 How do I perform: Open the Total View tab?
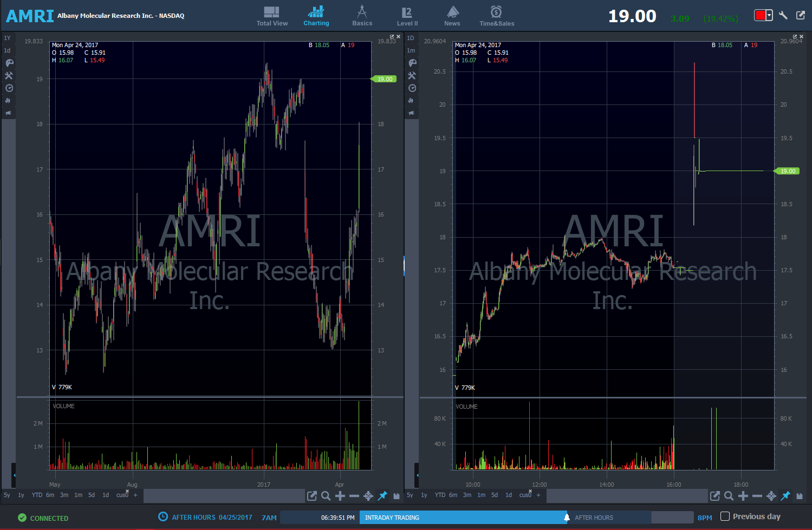(272, 16)
